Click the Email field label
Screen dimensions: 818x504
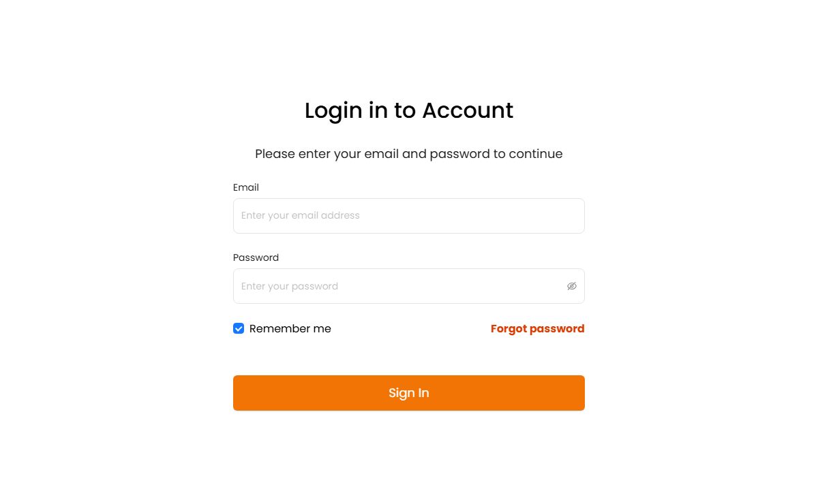point(246,187)
